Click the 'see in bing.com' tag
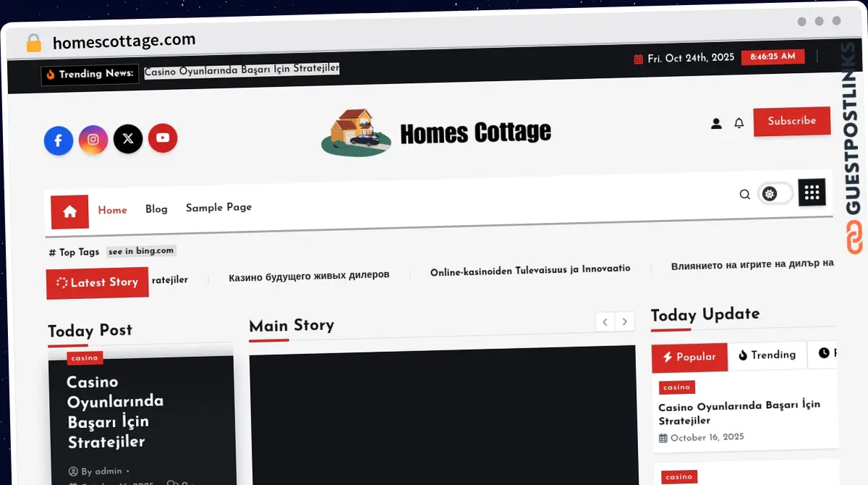Image resolution: width=868 pixels, height=485 pixels. pos(141,251)
